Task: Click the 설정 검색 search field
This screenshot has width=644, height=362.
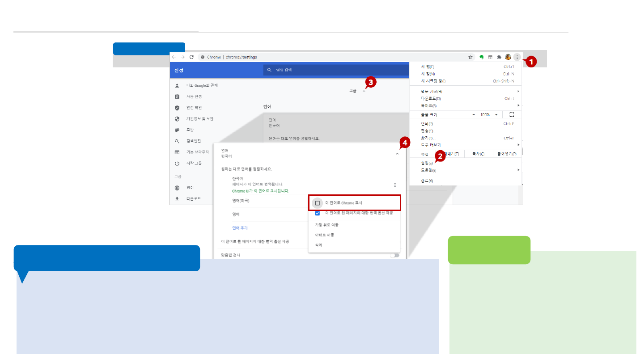Action: pos(335,70)
